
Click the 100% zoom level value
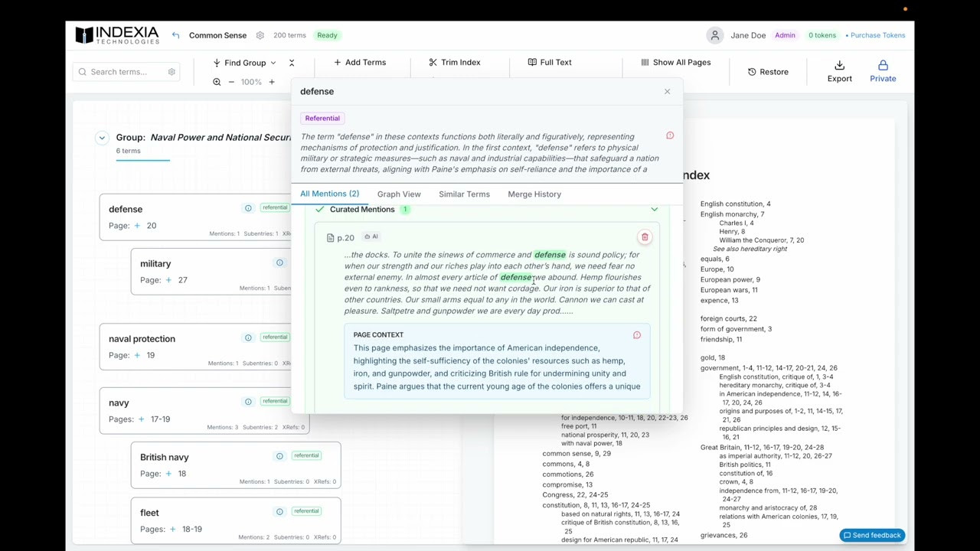[x=251, y=82]
